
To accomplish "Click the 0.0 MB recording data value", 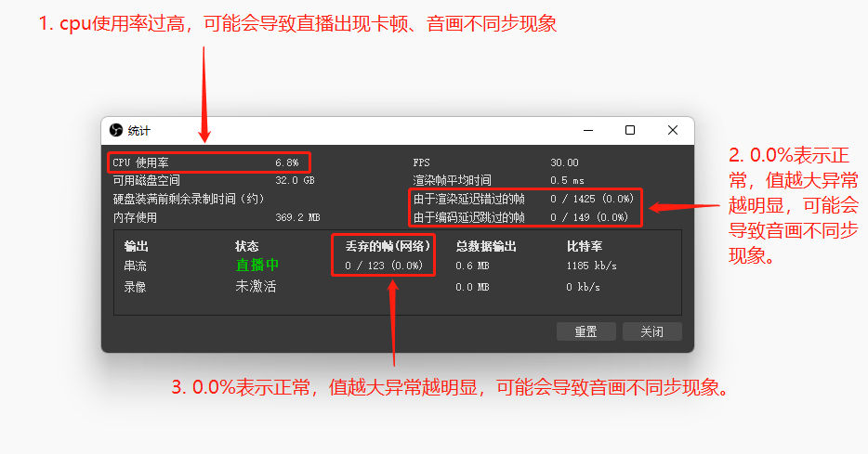I will (x=472, y=287).
